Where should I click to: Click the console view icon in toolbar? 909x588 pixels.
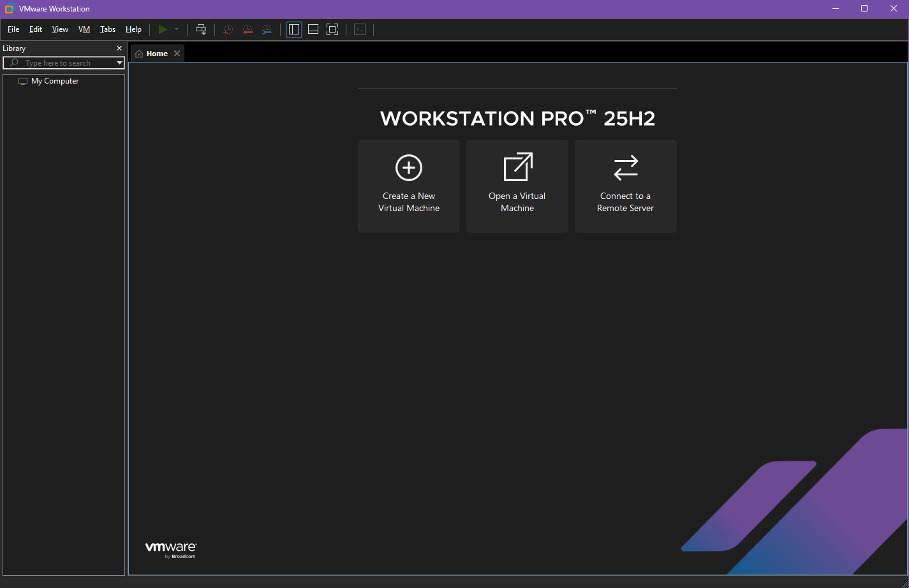point(360,29)
